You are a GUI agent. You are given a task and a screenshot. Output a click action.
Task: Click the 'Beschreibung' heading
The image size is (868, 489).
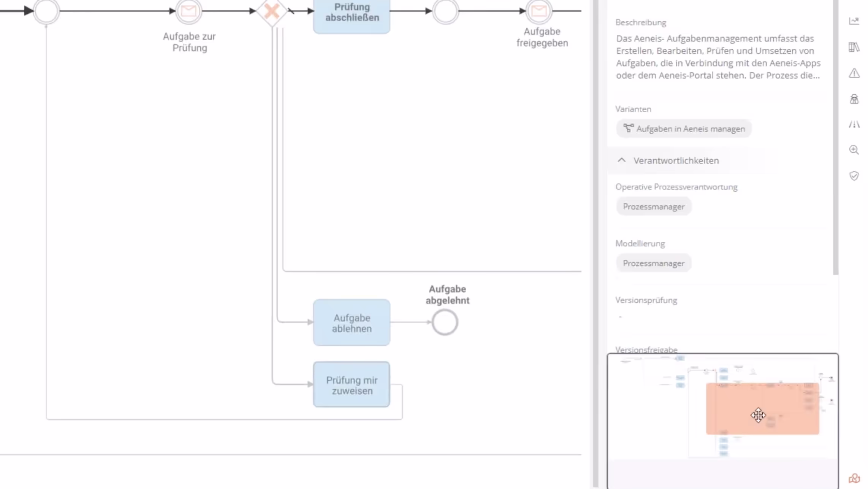point(641,22)
